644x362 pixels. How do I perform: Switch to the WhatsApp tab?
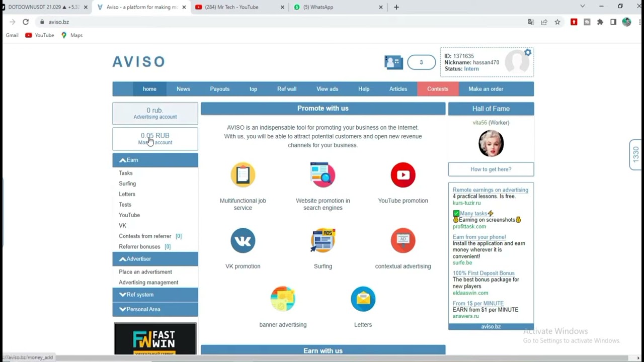[x=337, y=7]
